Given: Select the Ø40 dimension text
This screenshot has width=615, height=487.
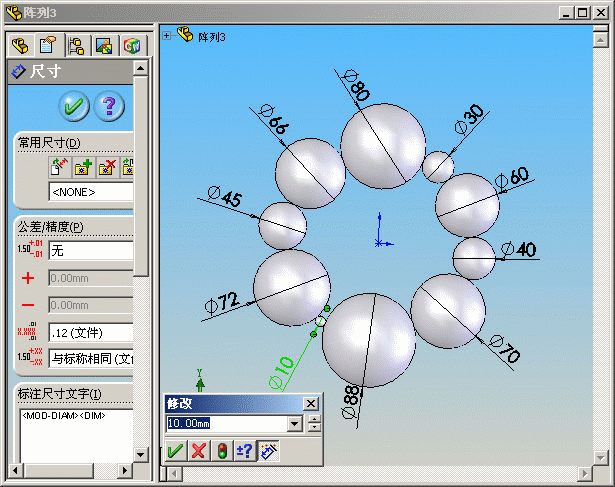Looking at the screenshot, I should [519, 249].
